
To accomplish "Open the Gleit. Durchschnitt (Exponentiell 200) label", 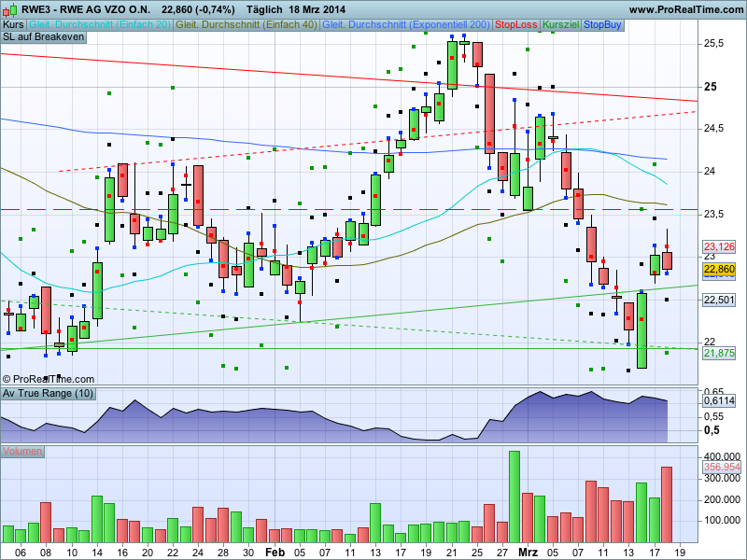I will 406,25.
